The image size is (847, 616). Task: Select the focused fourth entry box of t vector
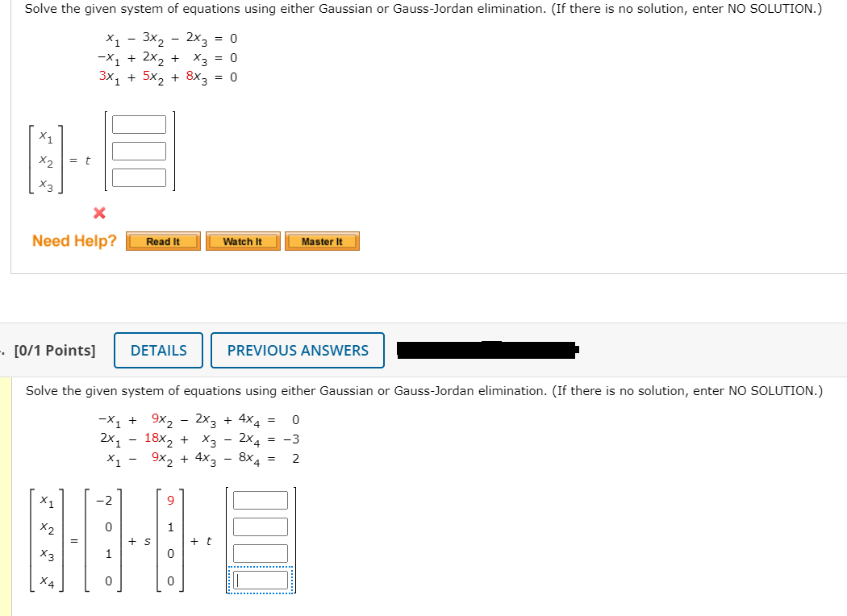point(261,581)
